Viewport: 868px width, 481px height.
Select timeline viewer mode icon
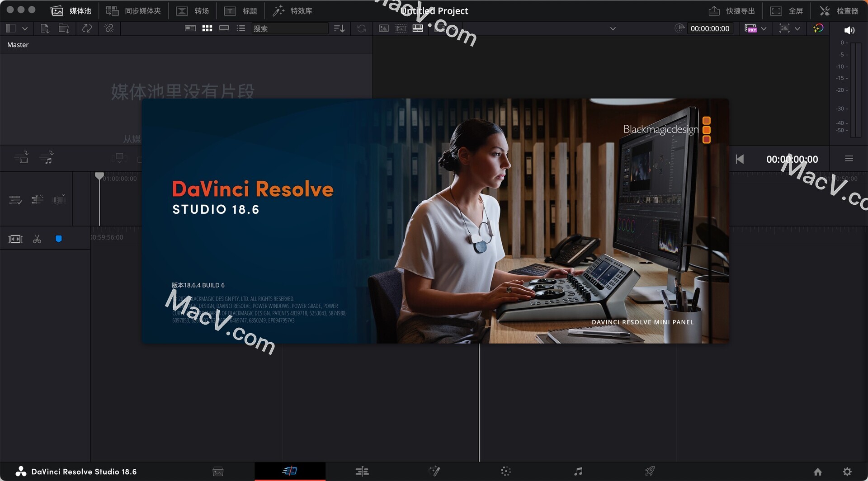[x=418, y=28]
